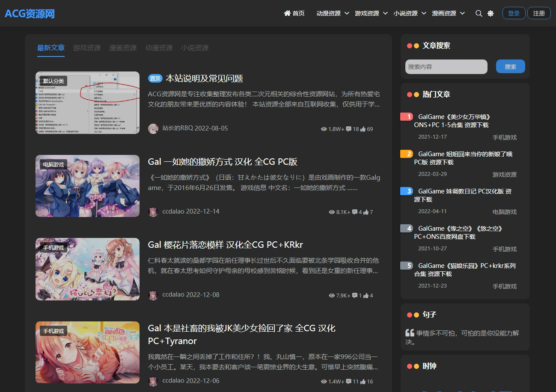Screen dimensions: 556x392
Task: Expand the 漫画资源 navigation dropdown
Action: click(462, 13)
